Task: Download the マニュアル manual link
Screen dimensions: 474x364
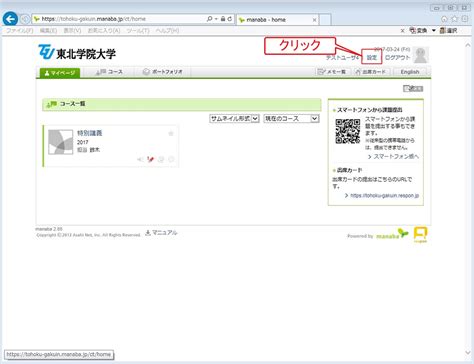Action: [161, 233]
